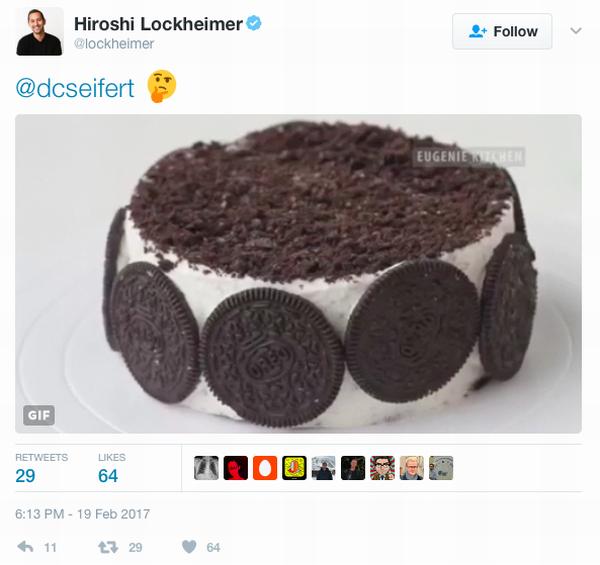600x565 pixels.
Task: Click Hiroshi Lockheimer's profile photo
Action: click(39, 31)
